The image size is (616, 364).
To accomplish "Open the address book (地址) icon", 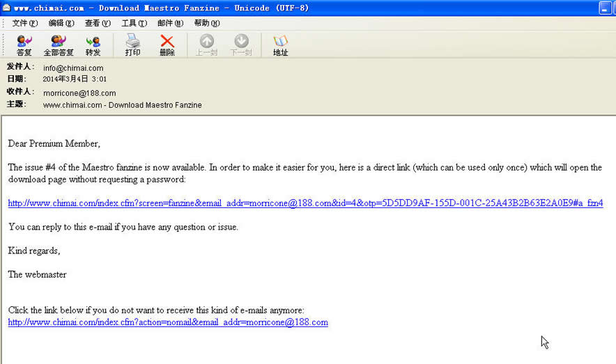I will (x=281, y=45).
